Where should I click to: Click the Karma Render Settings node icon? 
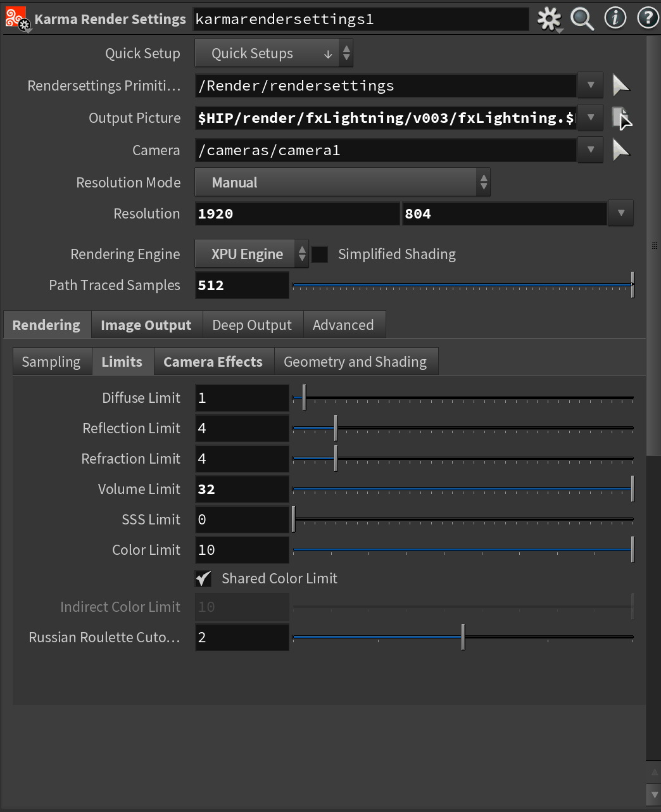click(x=17, y=18)
